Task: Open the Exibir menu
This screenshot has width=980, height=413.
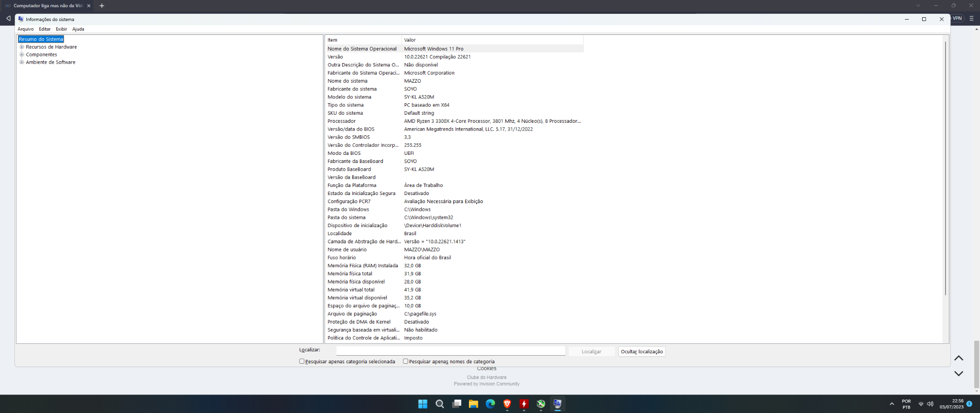Action: 61,29
